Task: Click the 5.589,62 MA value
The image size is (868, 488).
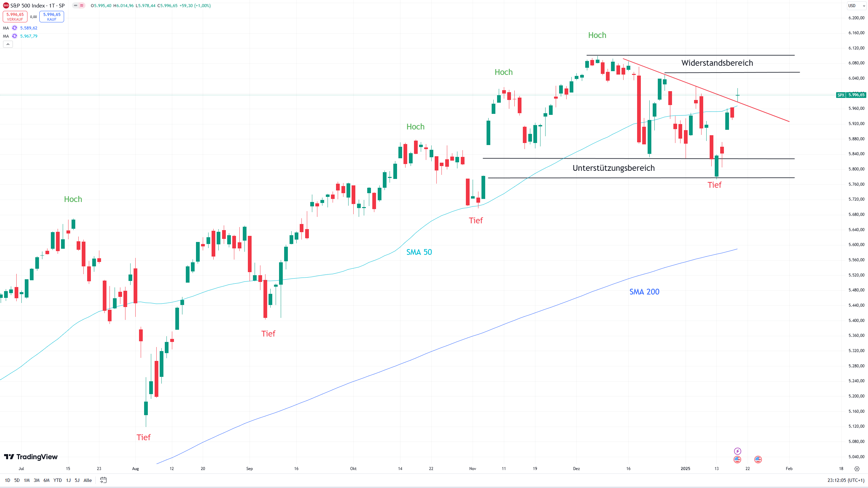Action: click(x=29, y=28)
